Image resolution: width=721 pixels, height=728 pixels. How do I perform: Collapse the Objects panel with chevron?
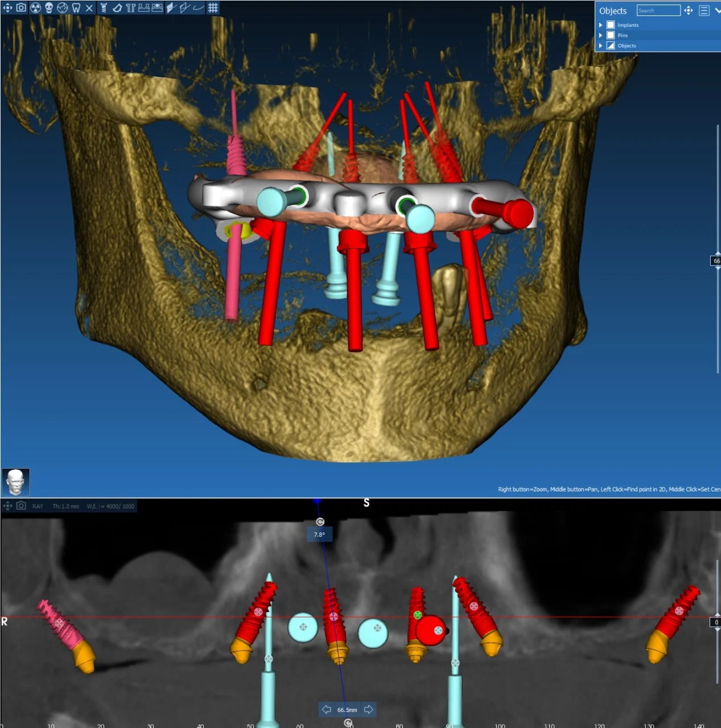point(717,10)
